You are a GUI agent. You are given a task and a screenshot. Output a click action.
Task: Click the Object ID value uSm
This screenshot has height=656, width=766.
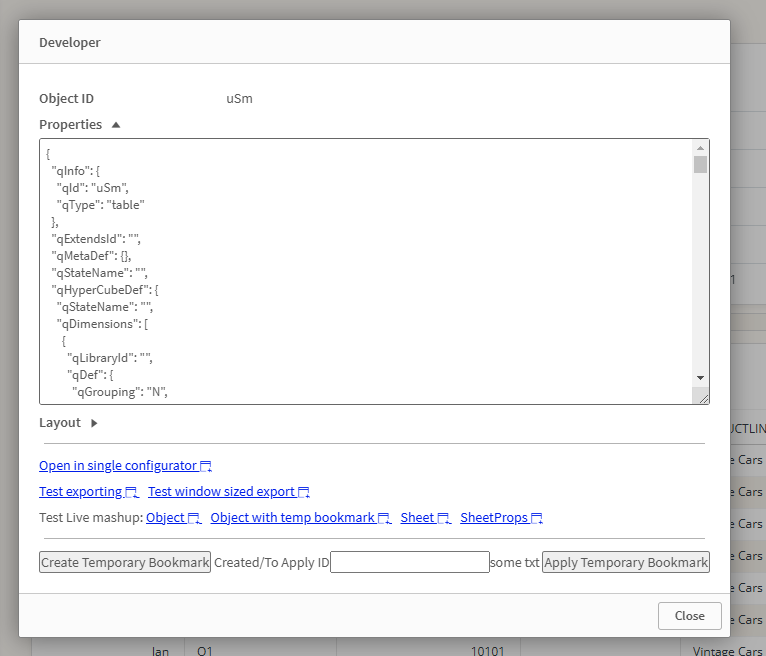[x=239, y=99]
